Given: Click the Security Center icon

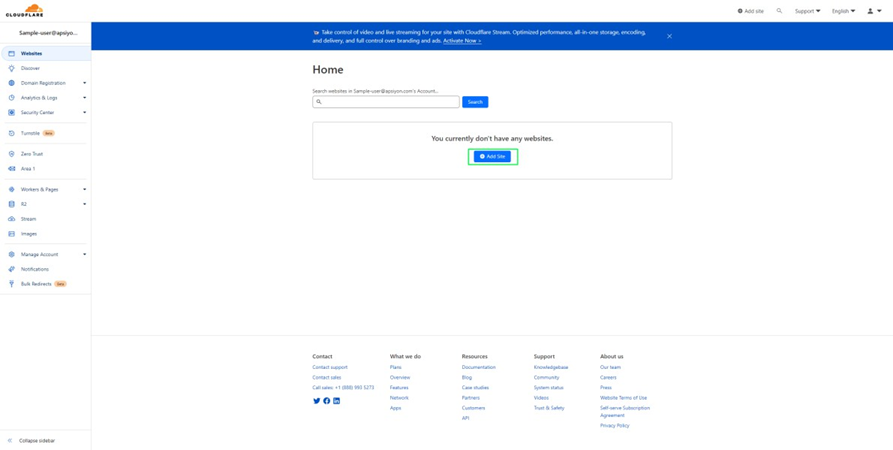Looking at the screenshot, I should point(11,113).
